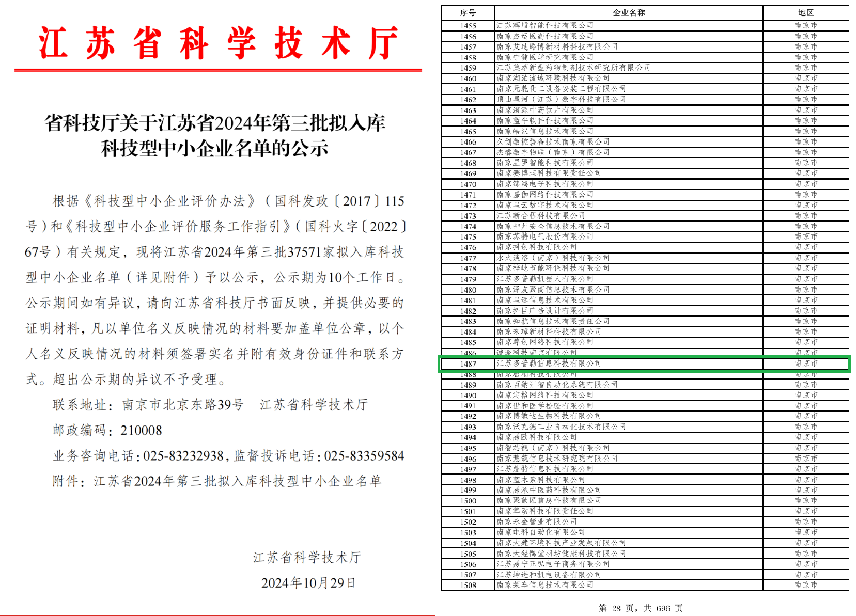The image size is (856, 616).
Task: Click company 南京皓汉信息技术有限公司
Action: click(x=545, y=131)
